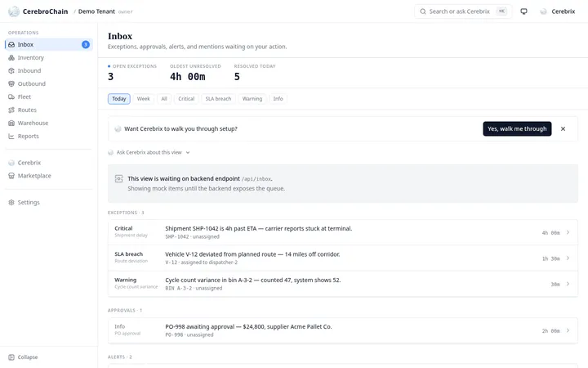Focus the Search or ask Cerebrix field
This screenshot has width=588, height=368.
(x=463, y=11)
